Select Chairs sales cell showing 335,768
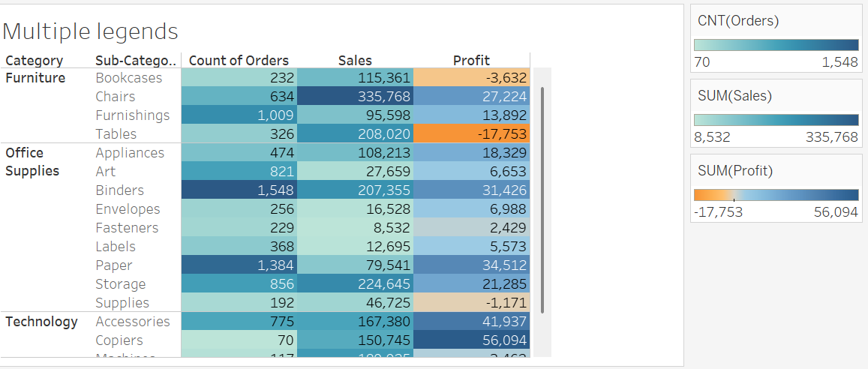The height and width of the screenshot is (369, 868). pos(355,97)
